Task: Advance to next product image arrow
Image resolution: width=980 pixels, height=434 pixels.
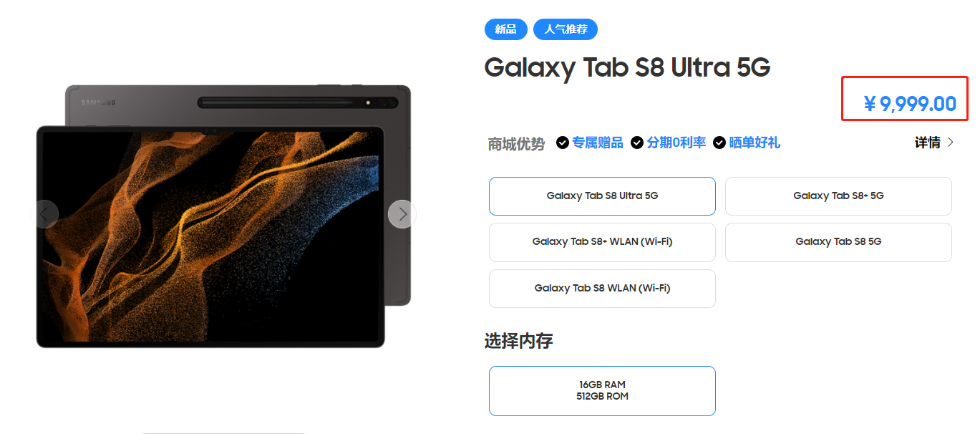Action: click(x=402, y=214)
